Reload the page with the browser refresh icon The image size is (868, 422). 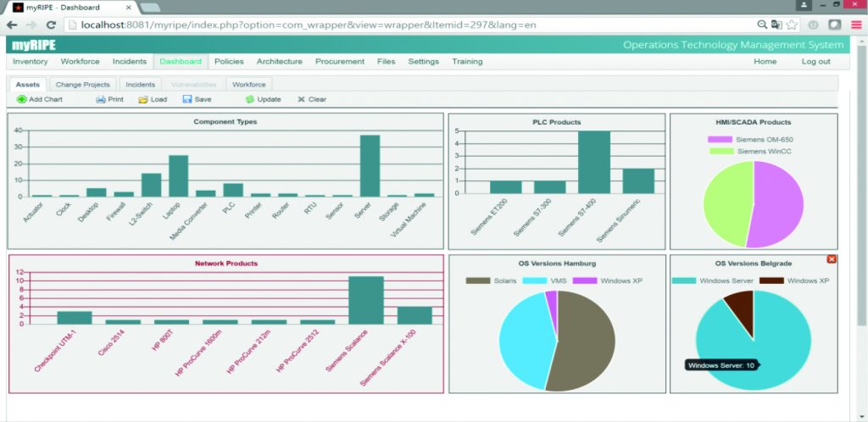[x=51, y=25]
